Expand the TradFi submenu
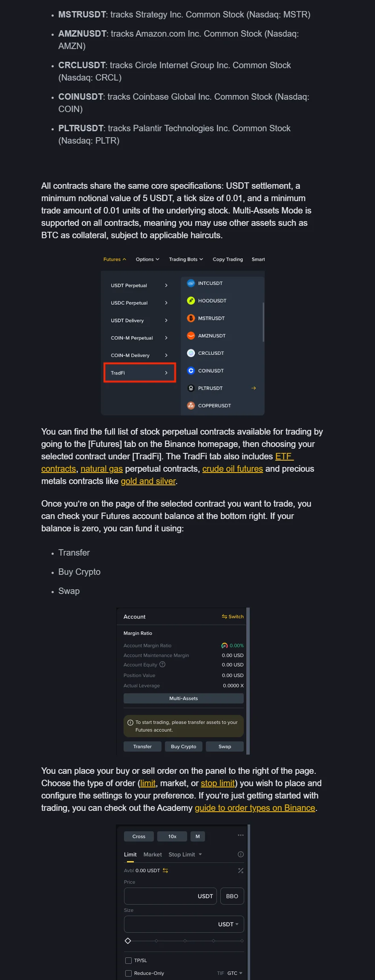 140,373
